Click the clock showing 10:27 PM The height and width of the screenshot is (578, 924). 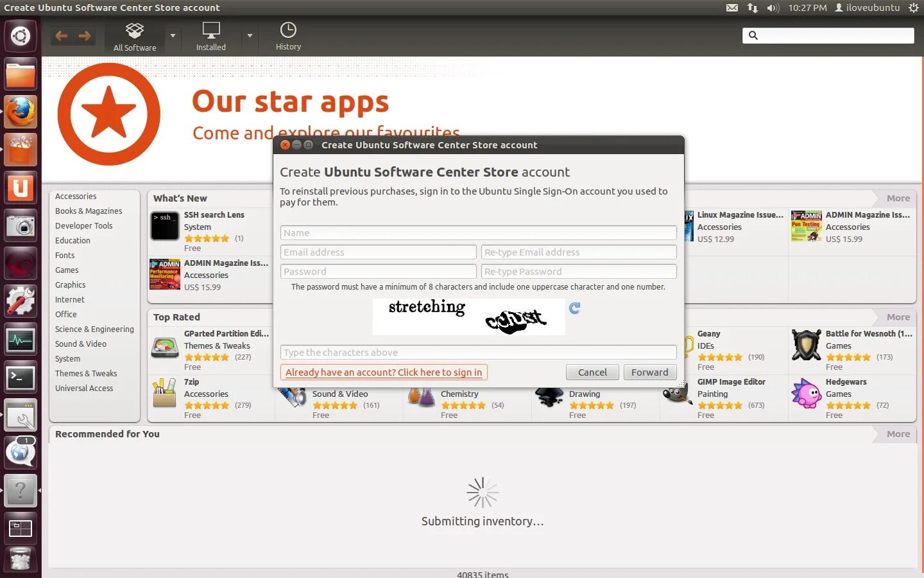[x=807, y=8]
